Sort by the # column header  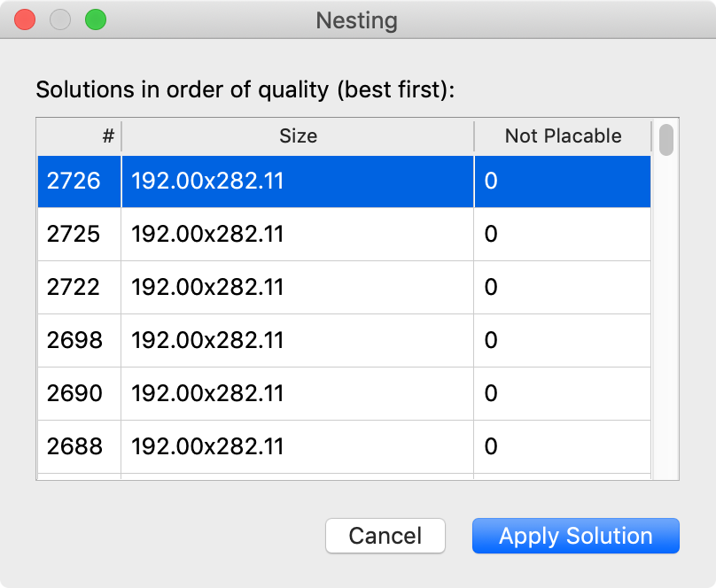(79, 136)
